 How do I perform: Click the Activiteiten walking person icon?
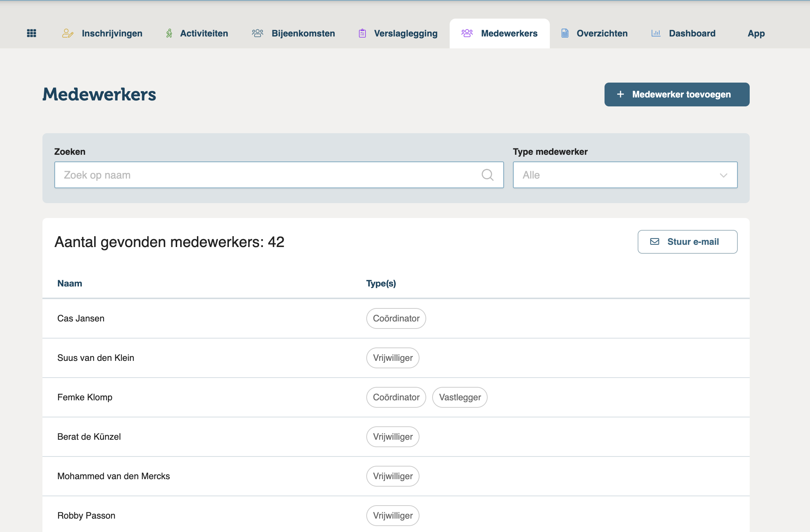pyautogui.click(x=169, y=33)
